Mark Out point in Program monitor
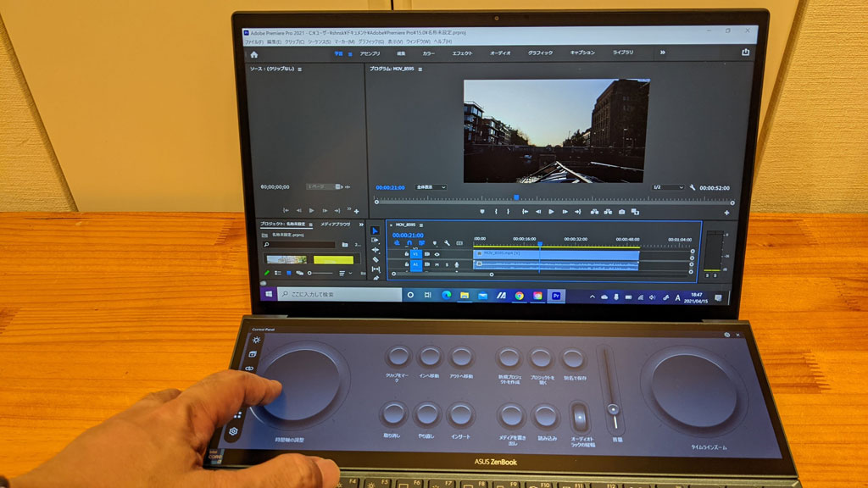Image resolution: width=868 pixels, height=488 pixels. (x=509, y=211)
